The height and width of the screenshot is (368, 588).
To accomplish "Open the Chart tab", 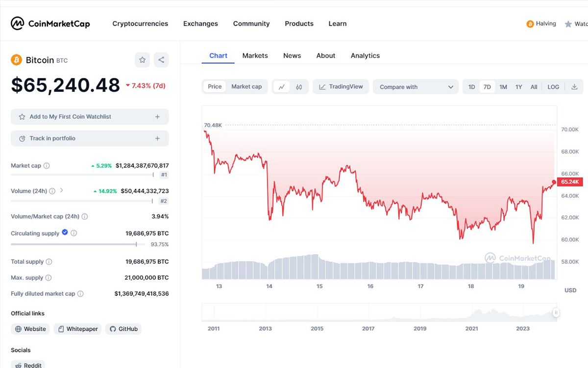I will coord(218,55).
